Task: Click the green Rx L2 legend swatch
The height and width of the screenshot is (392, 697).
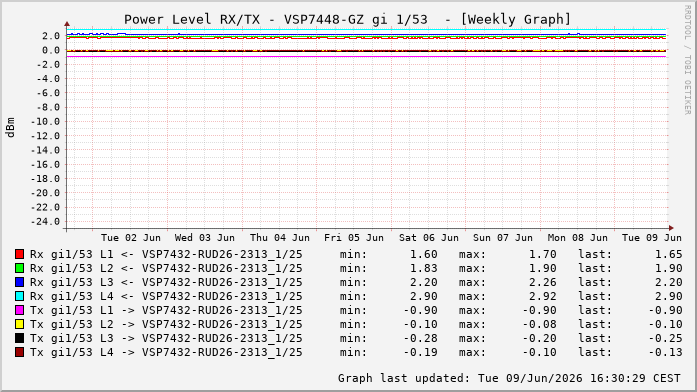Action: point(19,268)
